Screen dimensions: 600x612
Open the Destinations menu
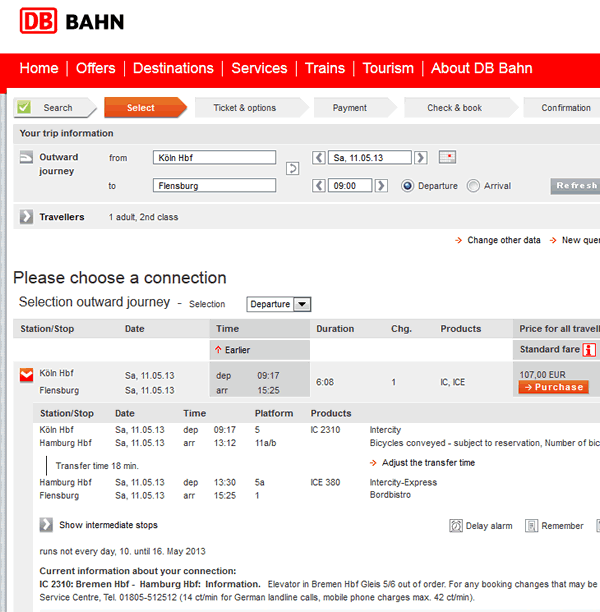click(x=173, y=68)
